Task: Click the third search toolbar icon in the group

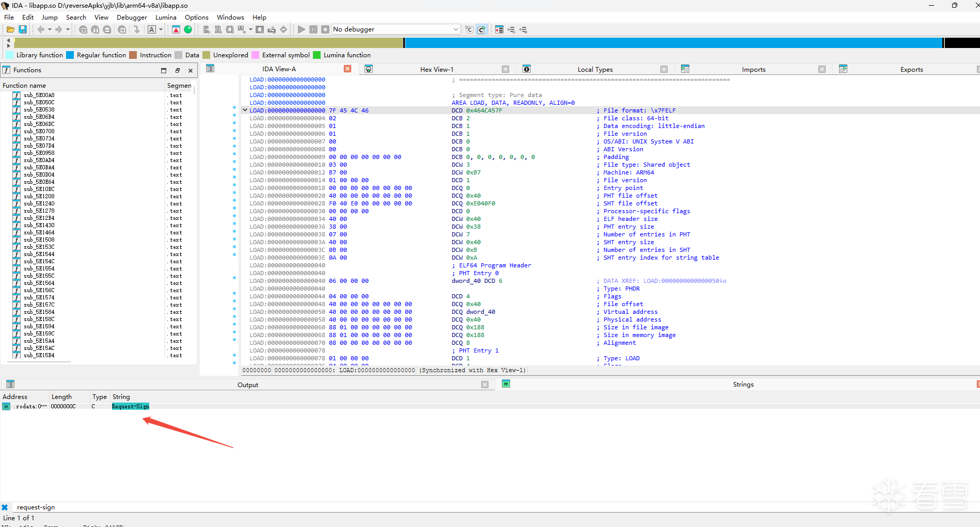Action: pyautogui.click(x=107, y=29)
